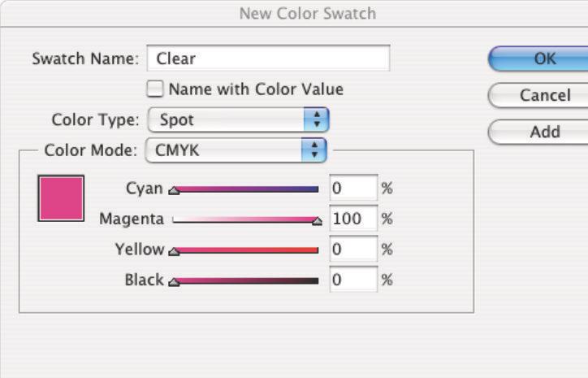Click the Swatch Name text field
Screen dimensions: 588x378
click(x=268, y=59)
